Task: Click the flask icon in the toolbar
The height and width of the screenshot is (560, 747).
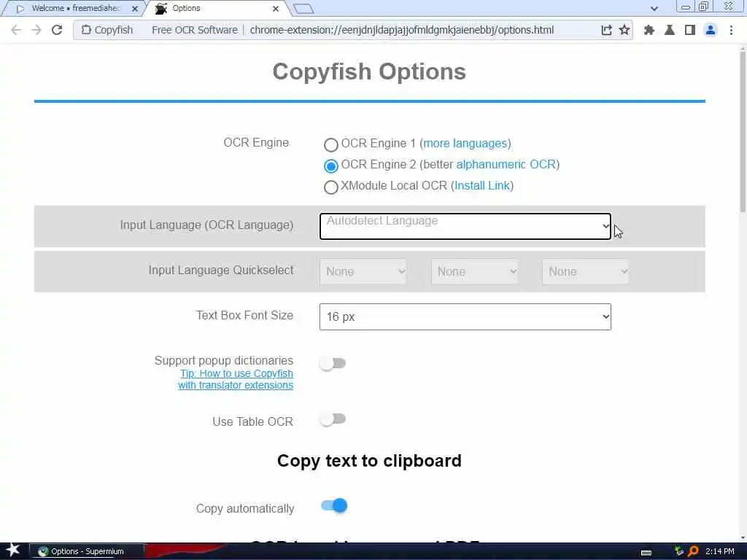Action: [670, 30]
